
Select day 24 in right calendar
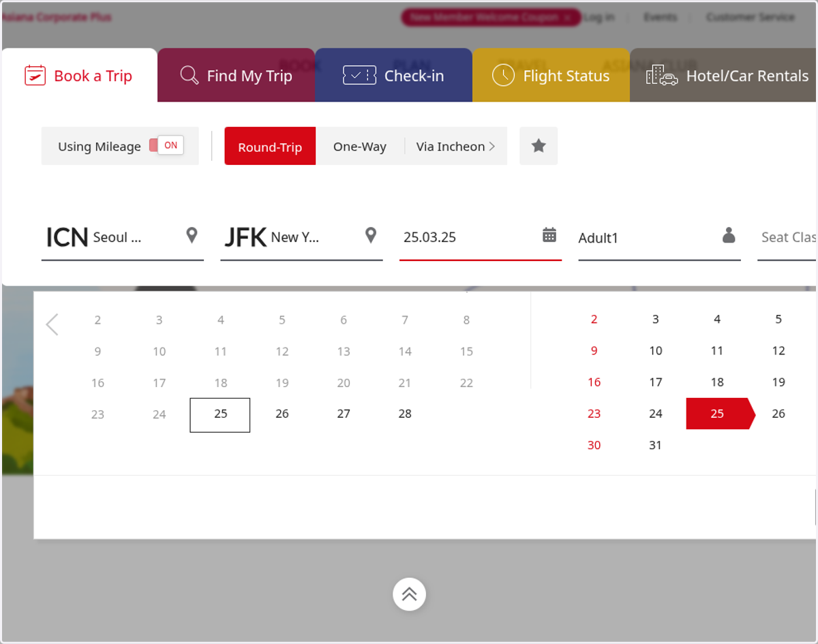click(656, 414)
